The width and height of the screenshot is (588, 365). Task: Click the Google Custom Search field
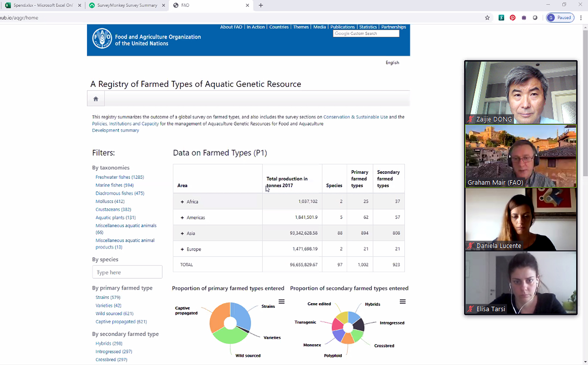pos(366,34)
